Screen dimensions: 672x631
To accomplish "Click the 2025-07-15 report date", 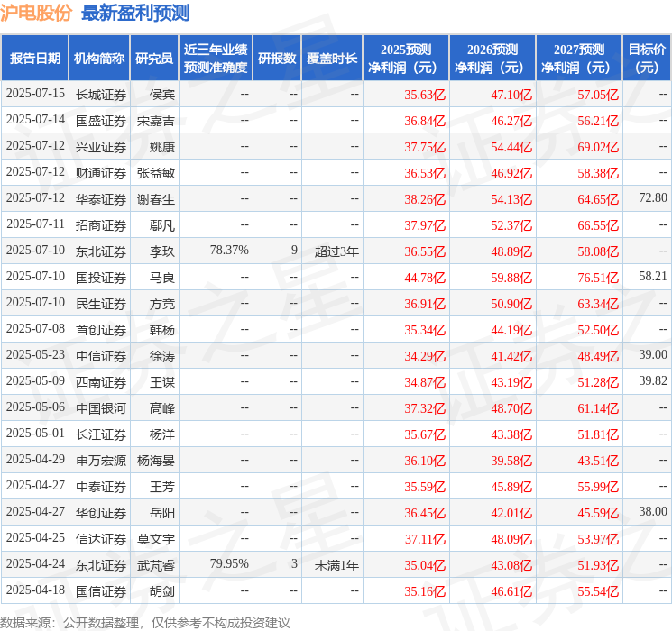I will (35, 94).
